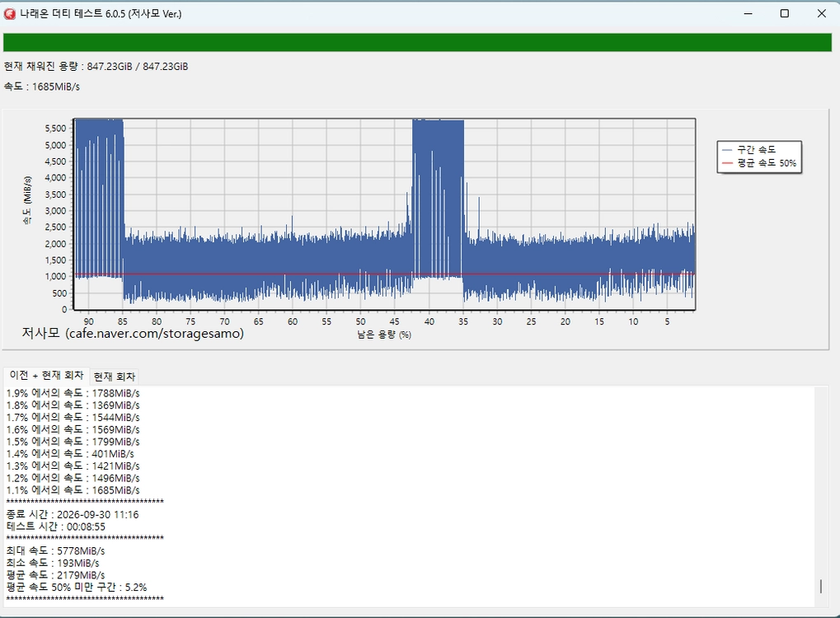Click the Naraeon app icon in title bar
Image resolution: width=840 pixels, height=618 pixels.
[x=9, y=14]
